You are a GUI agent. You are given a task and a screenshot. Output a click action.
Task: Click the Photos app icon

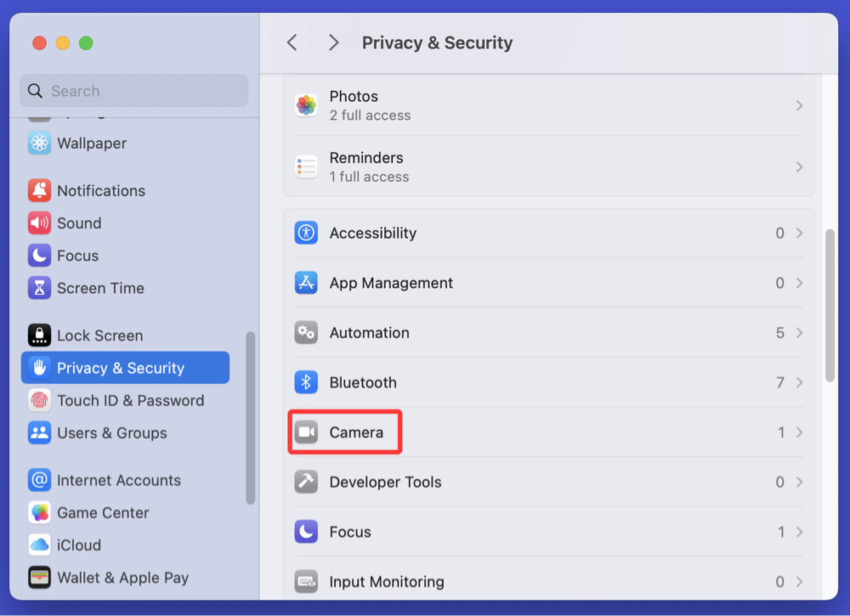306,105
